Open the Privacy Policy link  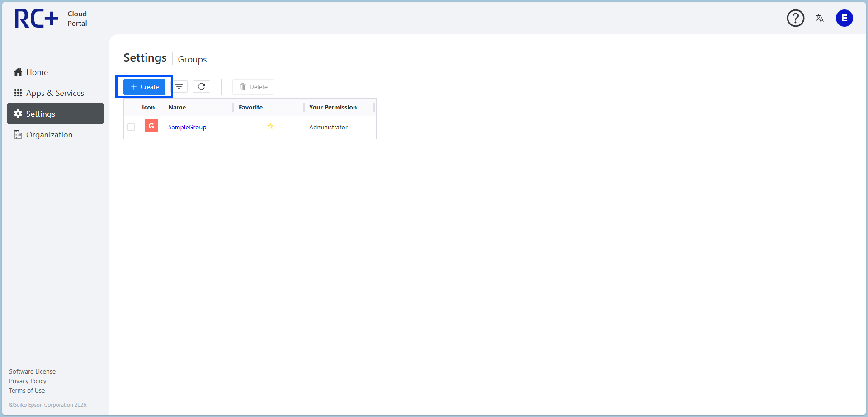[x=28, y=381]
